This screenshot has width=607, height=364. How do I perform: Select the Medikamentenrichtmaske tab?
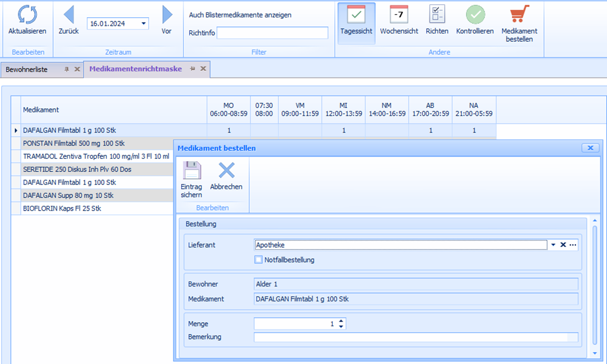tap(135, 69)
